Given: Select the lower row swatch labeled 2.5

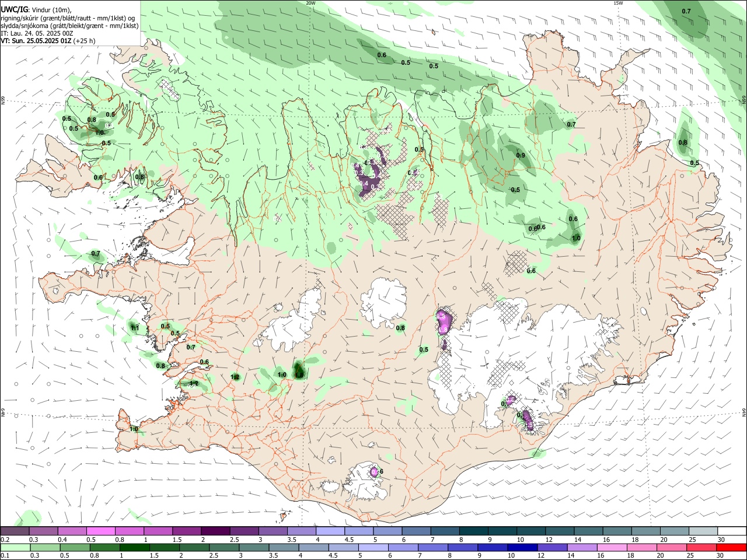Looking at the screenshot, I should 225,548.
